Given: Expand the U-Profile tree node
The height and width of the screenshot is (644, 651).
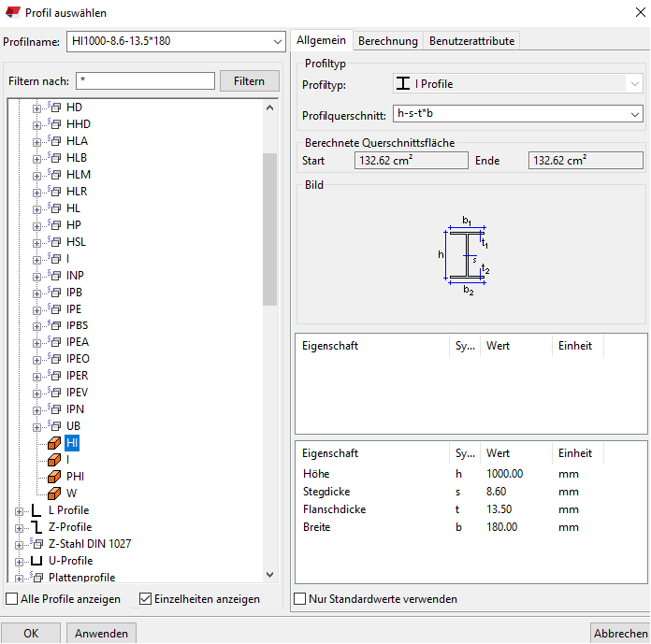Looking at the screenshot, I should (19, 562).
